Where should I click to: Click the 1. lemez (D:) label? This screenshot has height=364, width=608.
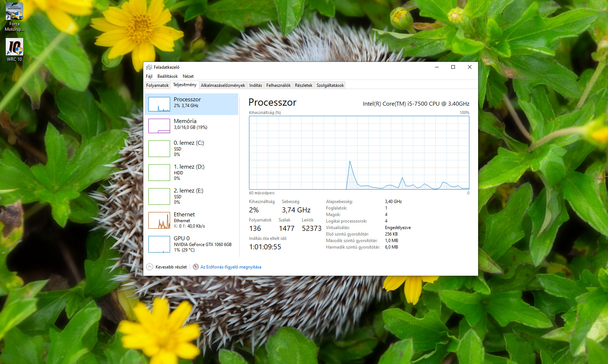coord(189,167)
